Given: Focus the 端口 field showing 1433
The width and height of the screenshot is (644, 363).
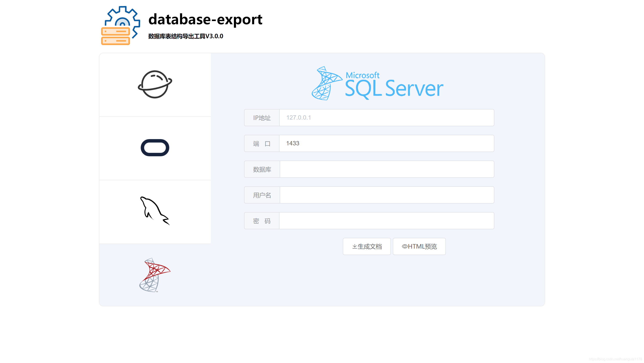Looking at the screenshot, I should tap(387, 143).
